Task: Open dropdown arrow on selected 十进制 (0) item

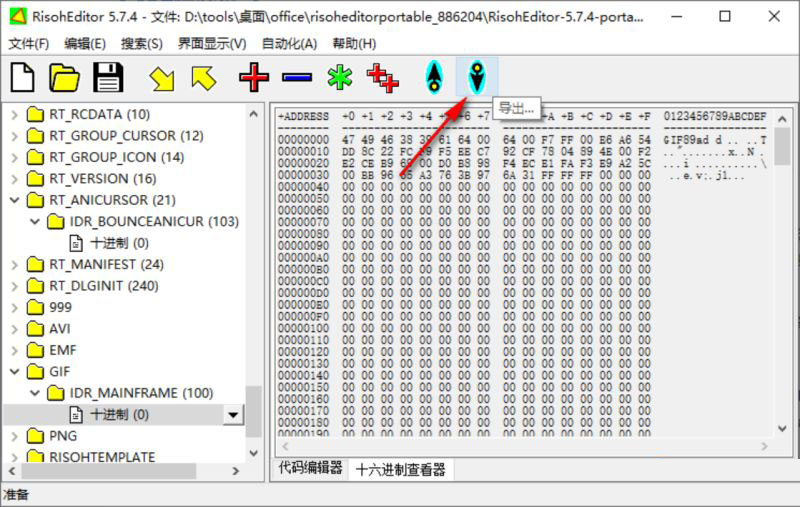Action: click(x=233, y=415)
